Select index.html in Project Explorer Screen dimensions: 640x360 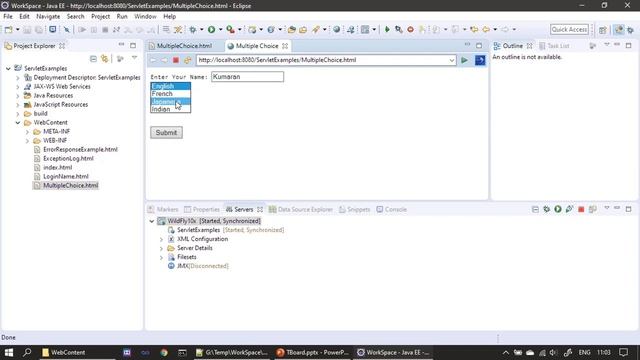coord(58,168)
